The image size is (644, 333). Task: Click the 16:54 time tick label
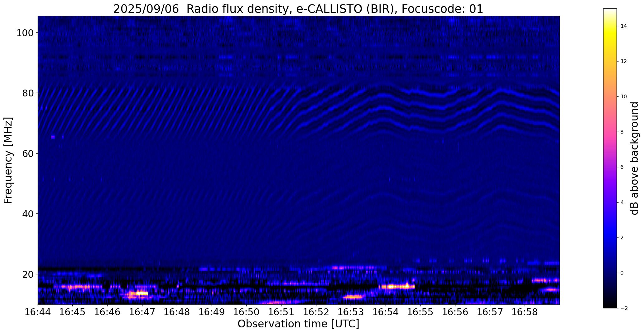tap(386, 312)
